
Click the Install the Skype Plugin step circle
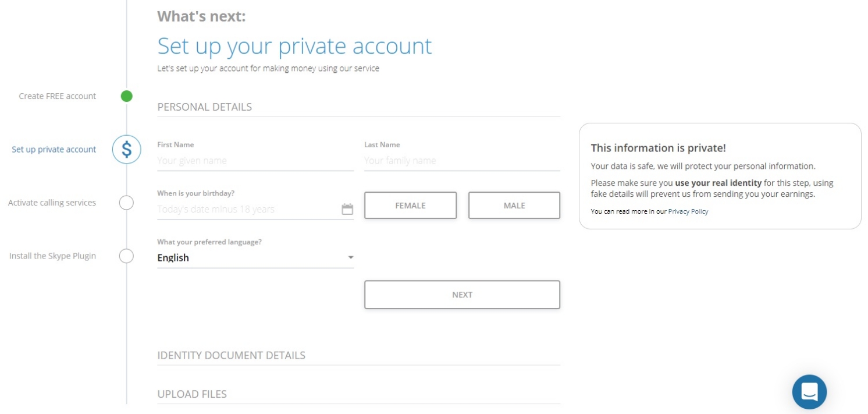click(x=126, y=256)
